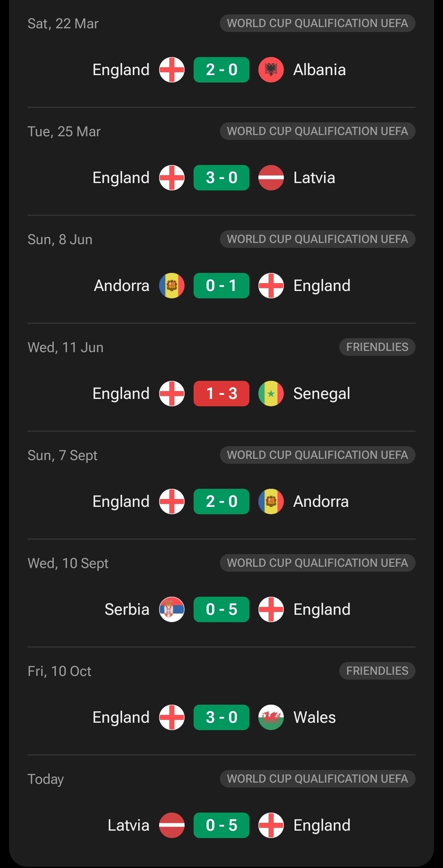Viewport: 443px width, 868px height.
Task: Click the Albania flag icon
Action: pos(271,70)
